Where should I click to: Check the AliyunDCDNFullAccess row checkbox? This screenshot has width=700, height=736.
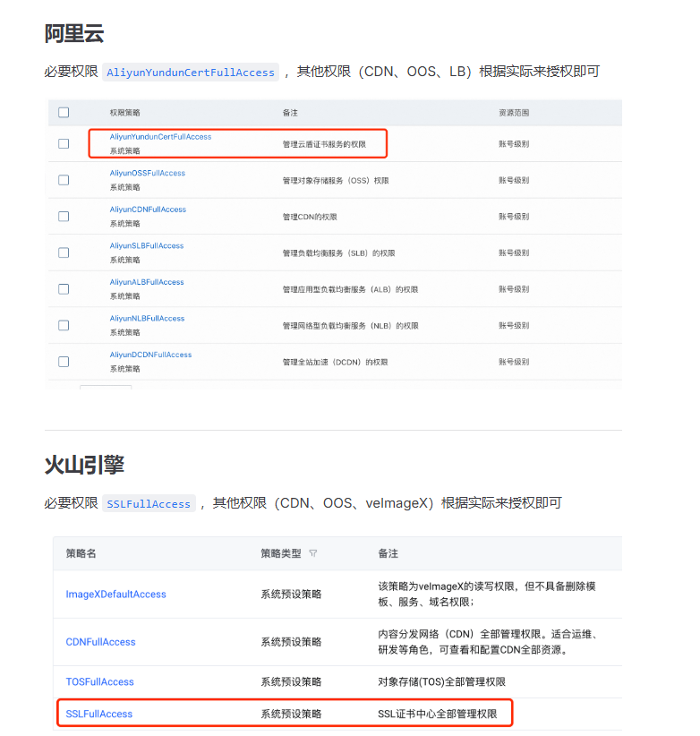(64, 362)
